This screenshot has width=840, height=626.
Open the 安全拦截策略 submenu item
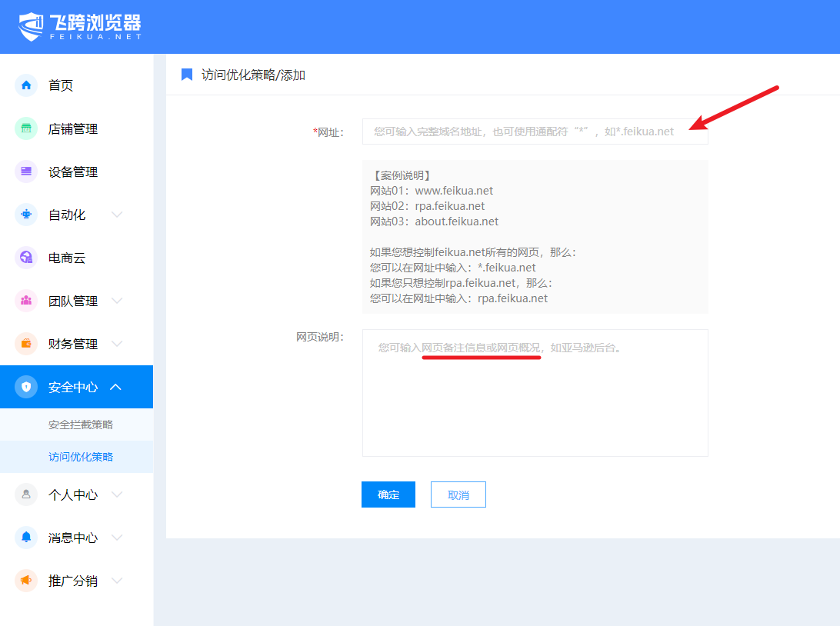81,425
